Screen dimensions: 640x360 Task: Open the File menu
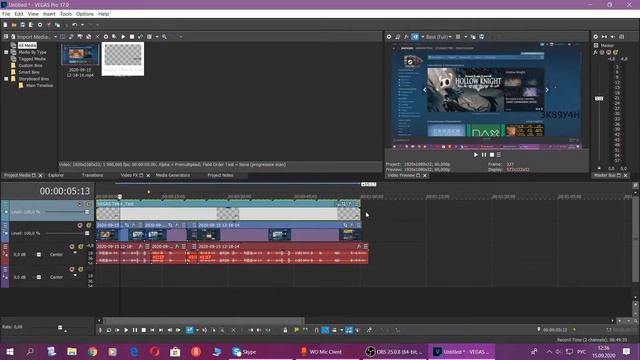(x=6, y=14)
